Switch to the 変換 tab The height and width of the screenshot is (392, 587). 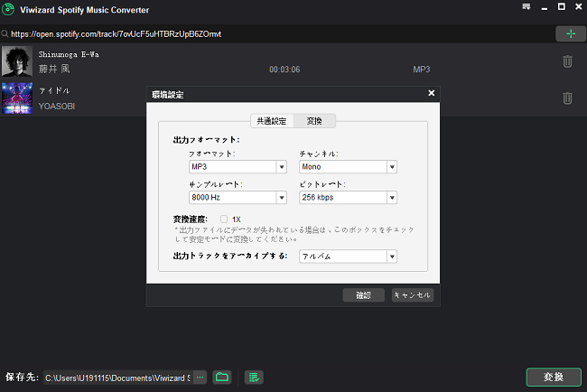(314, 121)
